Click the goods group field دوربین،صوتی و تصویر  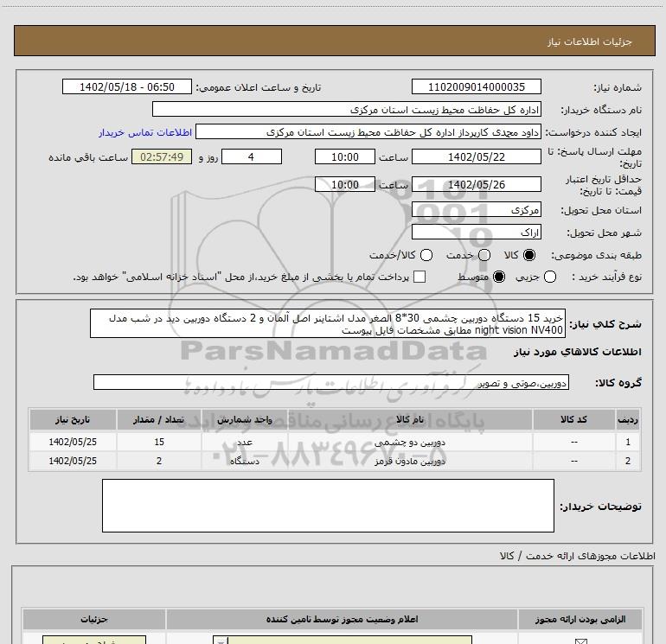tap(331, 382)
